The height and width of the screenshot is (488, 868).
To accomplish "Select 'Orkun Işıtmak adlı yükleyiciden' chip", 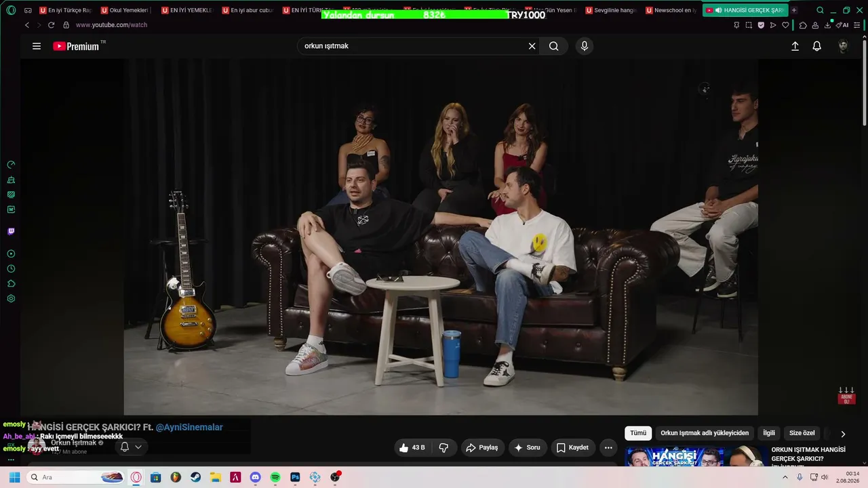I will 705,433.
